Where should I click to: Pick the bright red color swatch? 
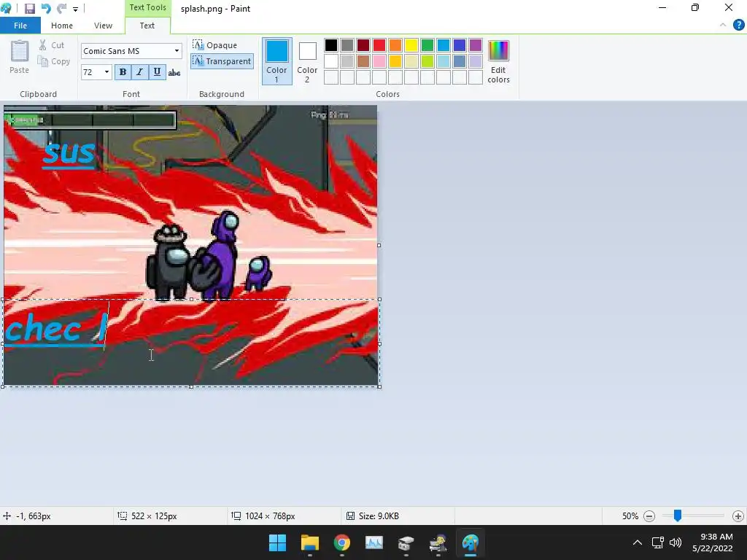[379, 45]
